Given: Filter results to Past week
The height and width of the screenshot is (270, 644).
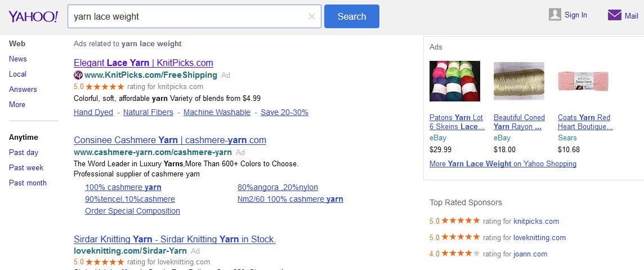Looking at the screenshot, I should [26, 167].
